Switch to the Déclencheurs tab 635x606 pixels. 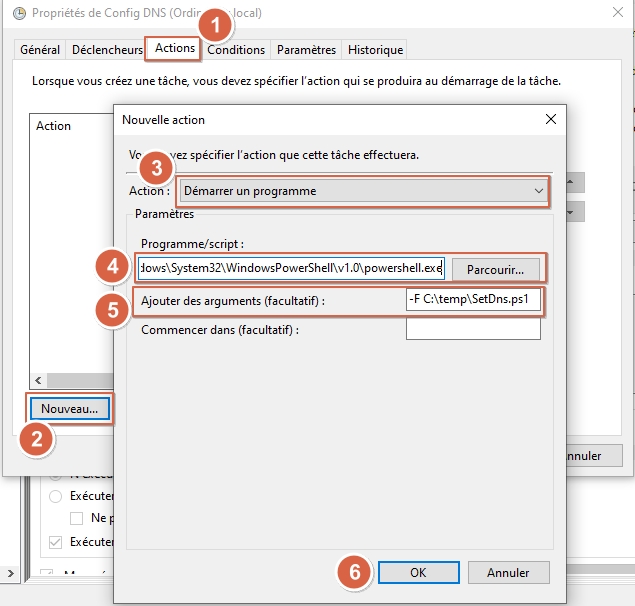pos(107,50)
